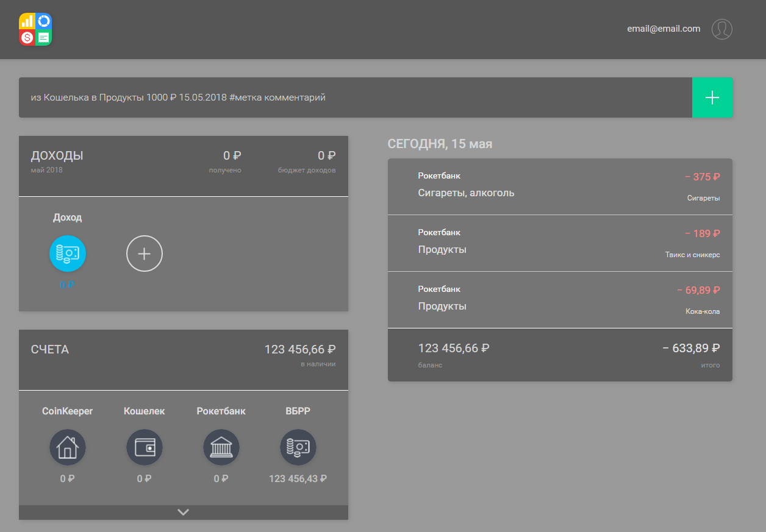Click the − 633,89 ₽ total
This screenshot has height=532, width=766.
(x=692, y=349)
